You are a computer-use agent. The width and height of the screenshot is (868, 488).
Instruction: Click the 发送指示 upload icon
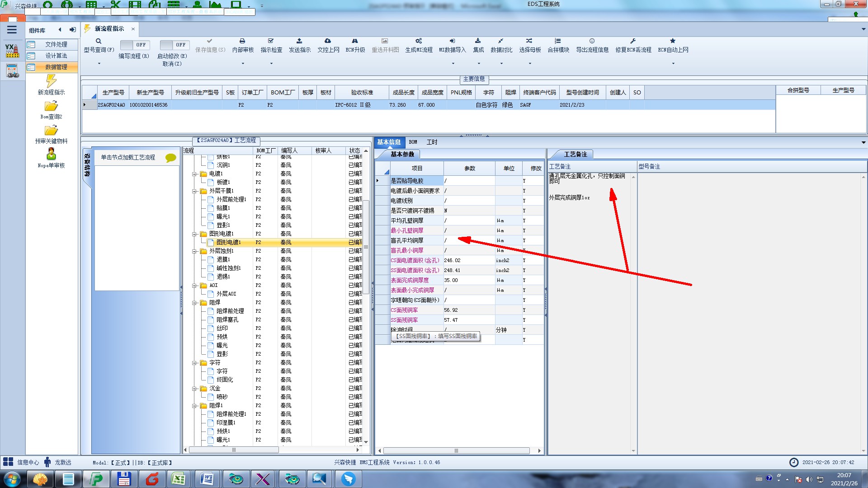299,41
